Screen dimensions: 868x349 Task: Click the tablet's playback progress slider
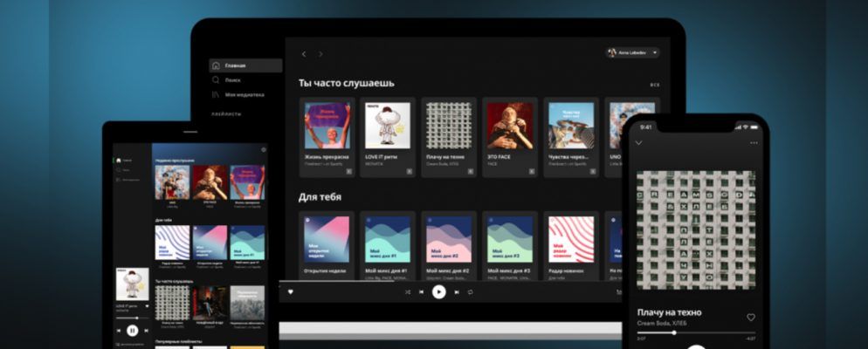[x=133, y=318]
